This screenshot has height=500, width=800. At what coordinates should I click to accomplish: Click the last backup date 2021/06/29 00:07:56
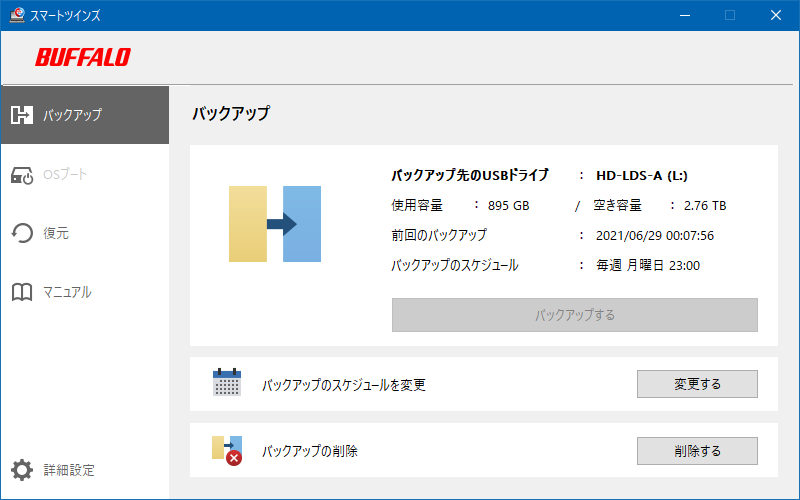click(x=655, y=236)
